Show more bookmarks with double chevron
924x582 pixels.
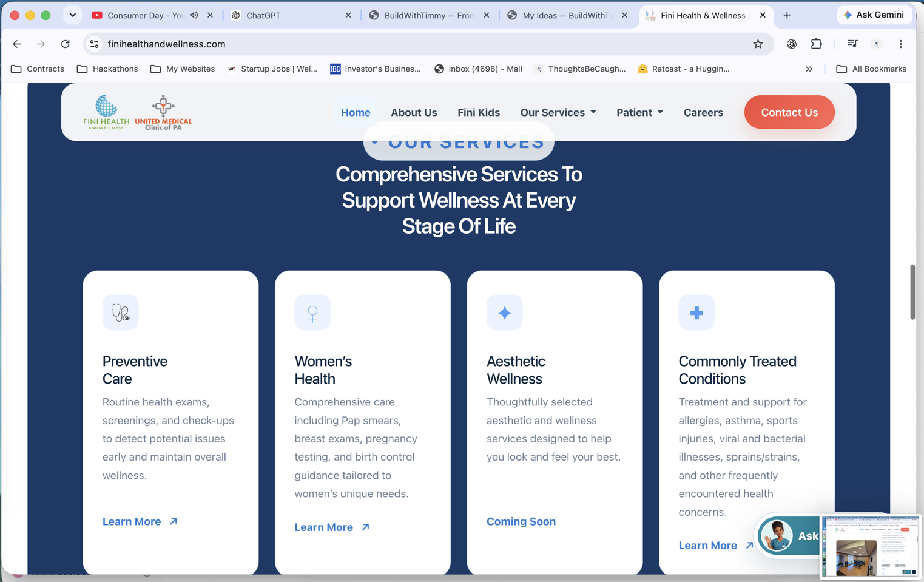click(809, 69)
